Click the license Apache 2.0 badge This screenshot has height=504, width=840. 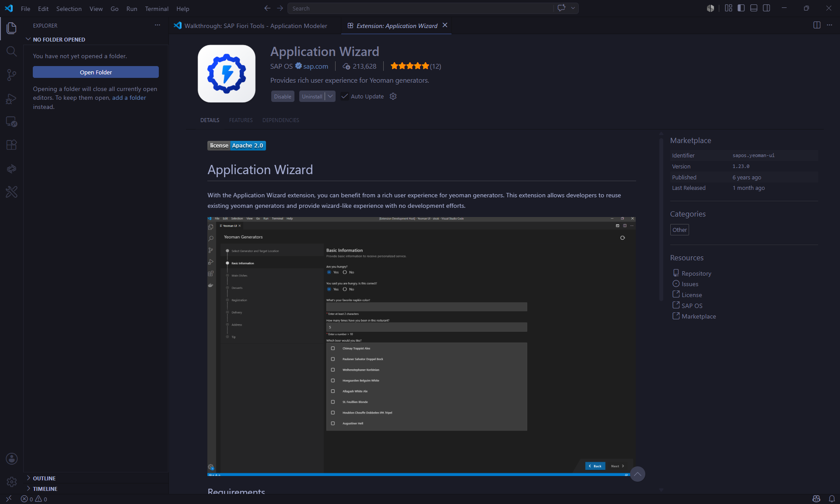237,145
